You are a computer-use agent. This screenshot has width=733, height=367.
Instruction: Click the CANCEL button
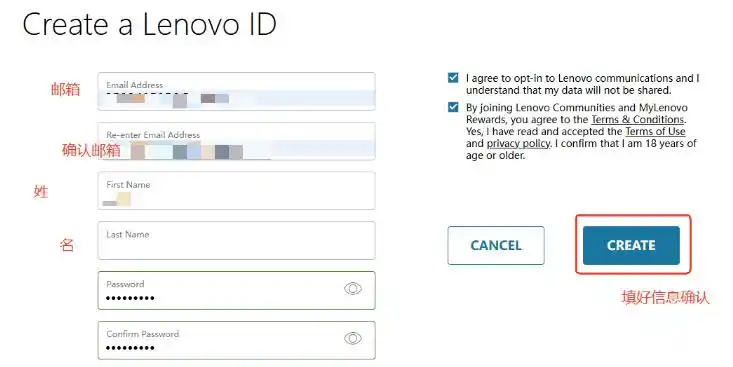click(x=496, y=245)
